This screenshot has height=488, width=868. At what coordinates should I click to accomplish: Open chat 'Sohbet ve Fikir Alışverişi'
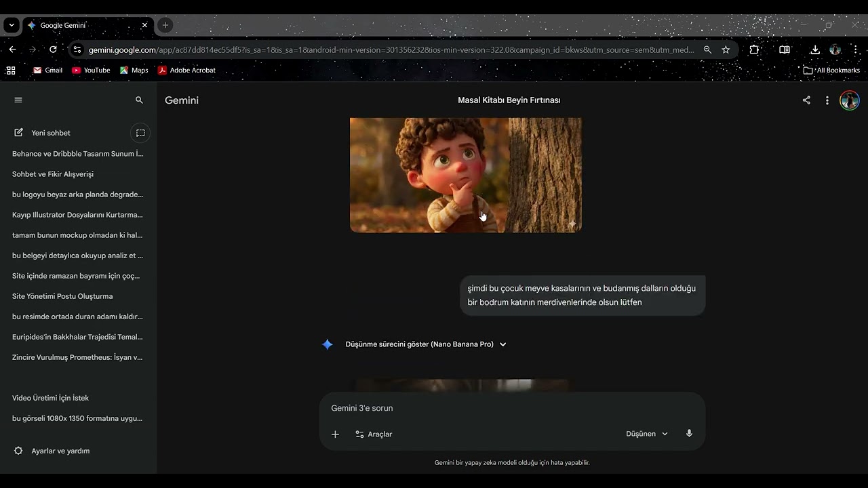(53, 174)
